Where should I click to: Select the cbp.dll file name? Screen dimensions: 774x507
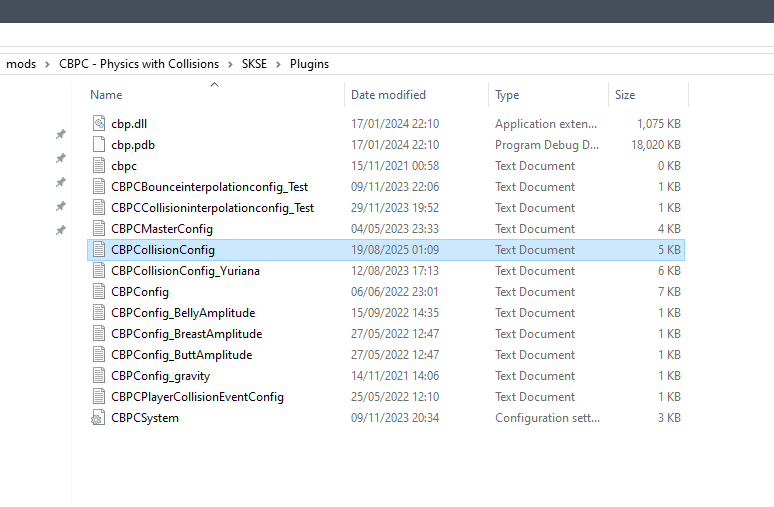[x=129, y=124]
